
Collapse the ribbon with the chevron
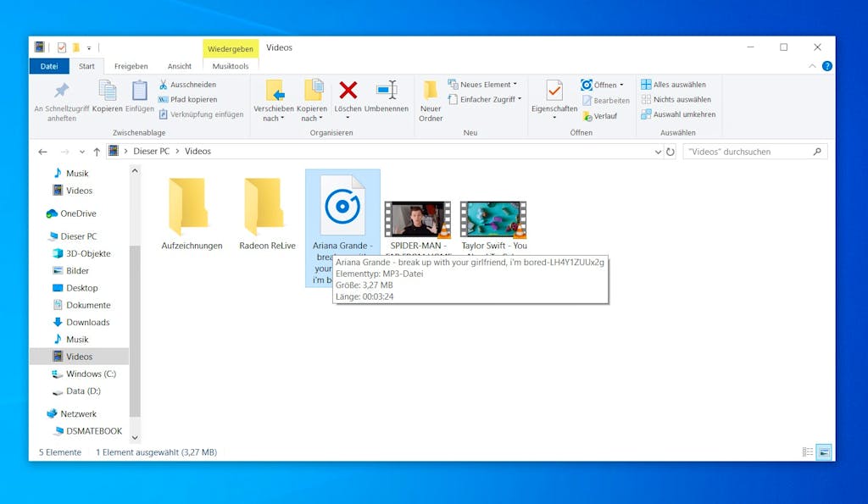812,66
